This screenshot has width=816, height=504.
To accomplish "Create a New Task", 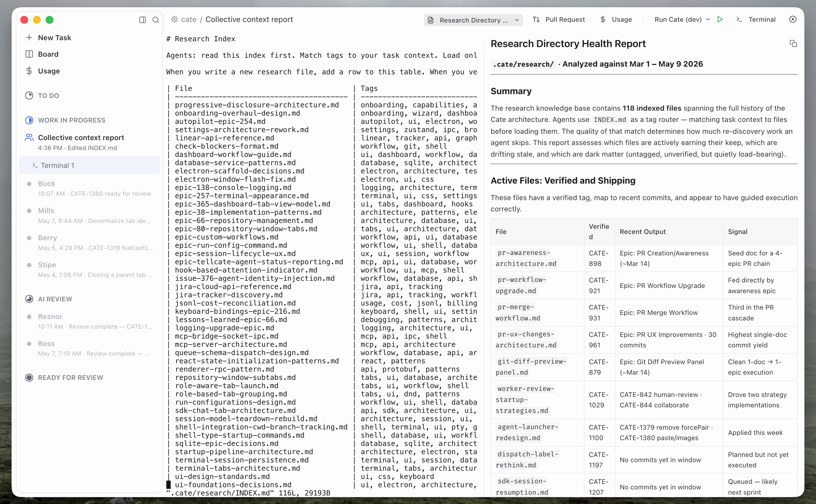I will coord(55,38).
